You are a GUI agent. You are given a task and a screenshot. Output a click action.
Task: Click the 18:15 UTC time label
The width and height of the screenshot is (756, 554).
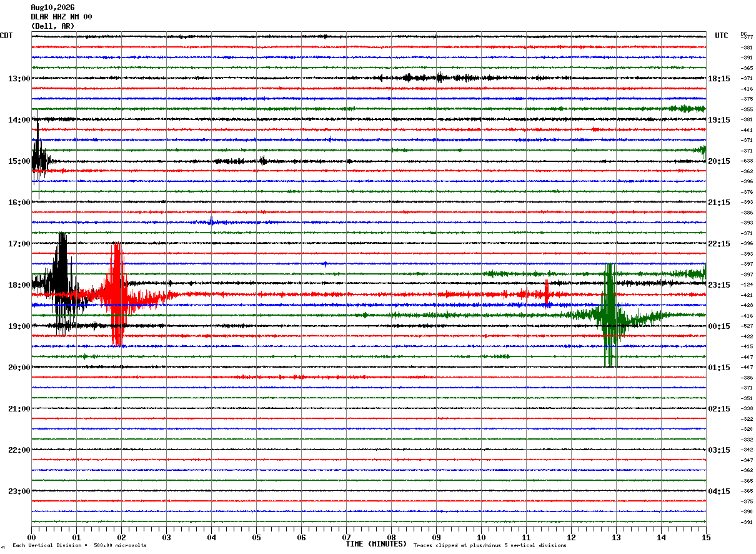[719, 79]
